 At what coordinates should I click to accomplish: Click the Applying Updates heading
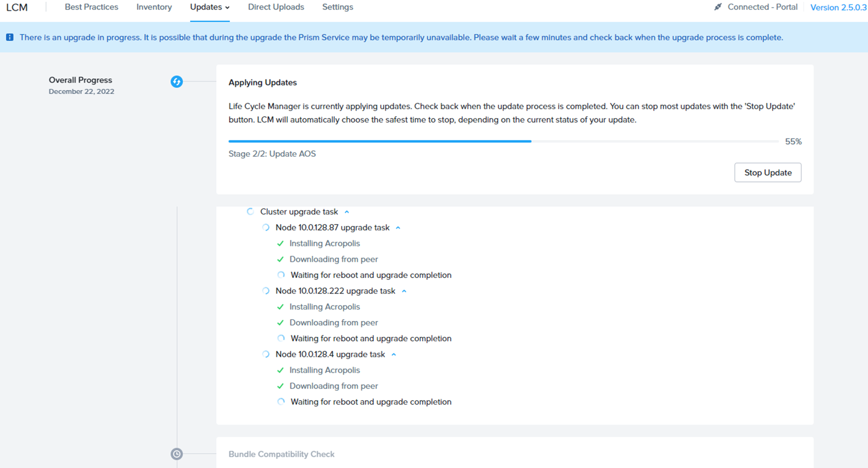tap(263, 82)
